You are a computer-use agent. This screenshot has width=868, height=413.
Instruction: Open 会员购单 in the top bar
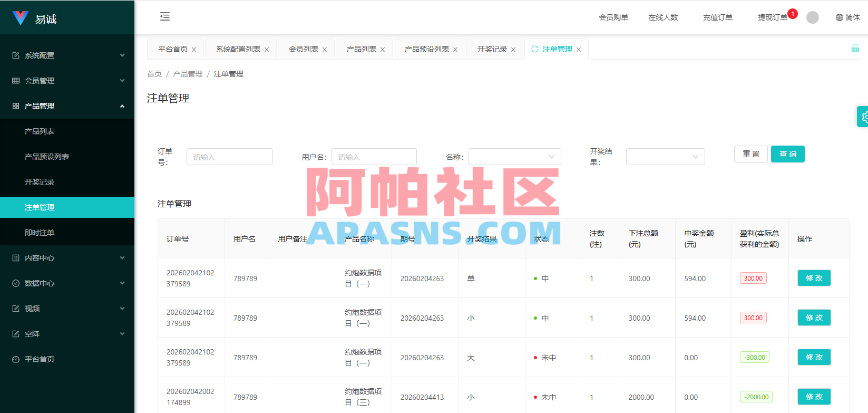[x=613, y=17]
